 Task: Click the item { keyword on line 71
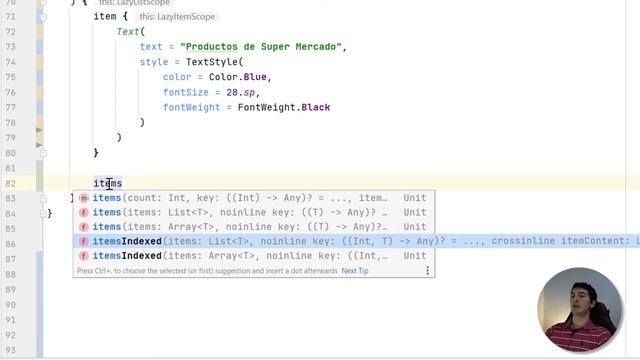point(111,17)
